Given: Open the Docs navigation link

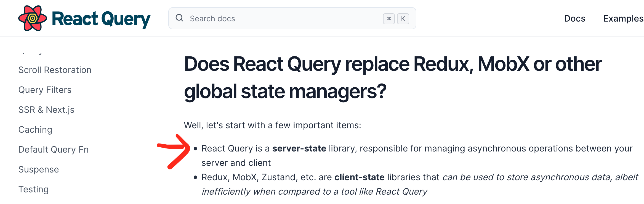Looking at the screenshot, I should 575,19.
